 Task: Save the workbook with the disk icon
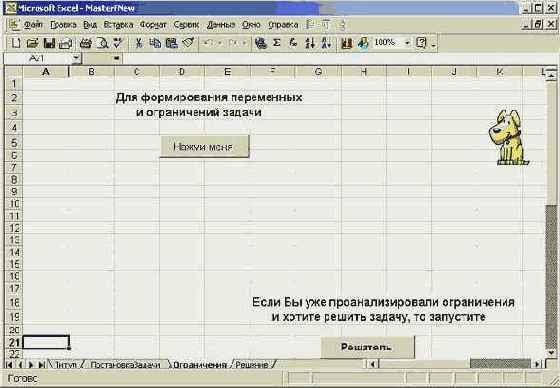(x=49, y=44)
